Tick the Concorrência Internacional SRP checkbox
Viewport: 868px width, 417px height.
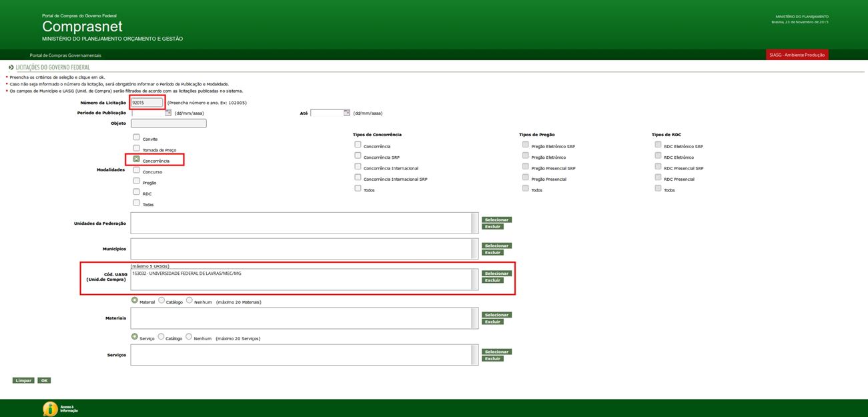(358, 177)
